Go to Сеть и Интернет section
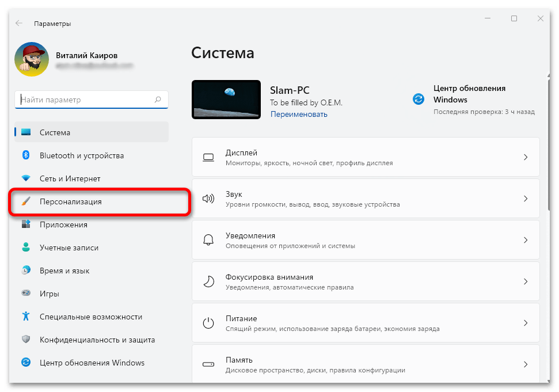The image size is (559, 392). pos(92,178)
